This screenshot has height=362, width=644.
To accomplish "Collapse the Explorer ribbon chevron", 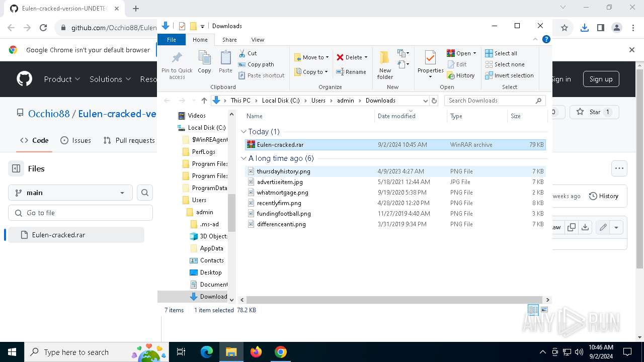I will point(535,39).
